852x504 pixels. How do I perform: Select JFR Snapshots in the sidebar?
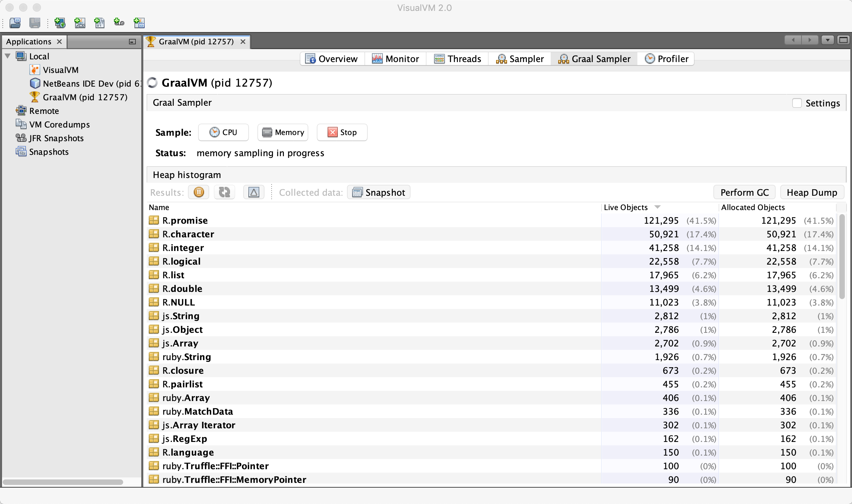[56, 138]
